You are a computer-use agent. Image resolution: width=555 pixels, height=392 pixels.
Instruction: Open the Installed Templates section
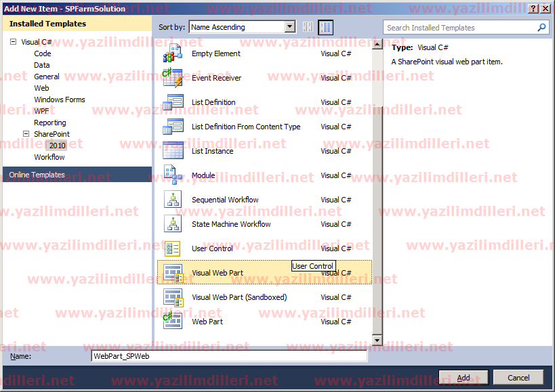77,24
